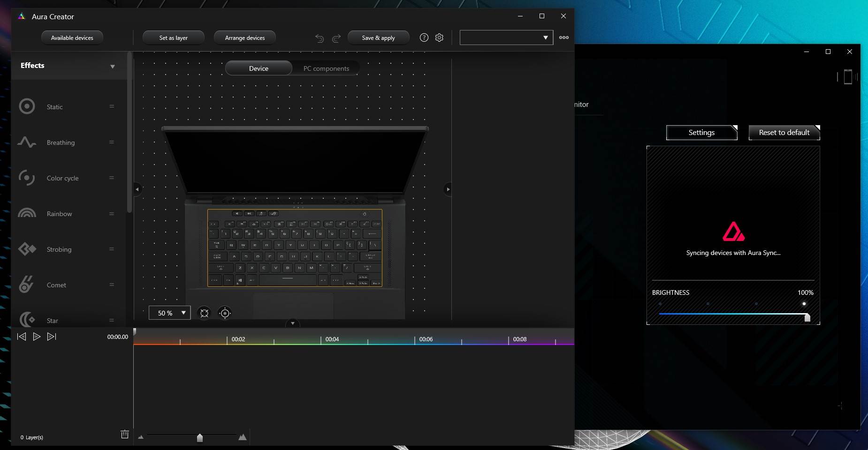The width and height of the screenshot is (868, 450).
Task: Delete layers using the trash icon
Action: coord(124,435)
